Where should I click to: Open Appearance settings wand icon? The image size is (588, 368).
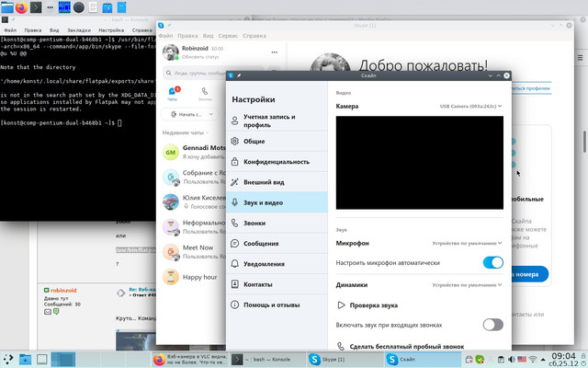click(x=235, y=182)
